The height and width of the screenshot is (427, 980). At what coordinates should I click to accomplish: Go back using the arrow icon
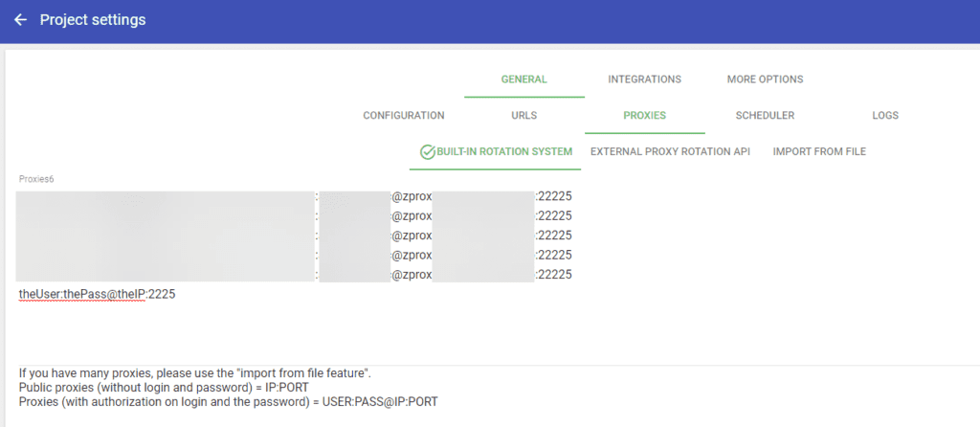[21, 20]
